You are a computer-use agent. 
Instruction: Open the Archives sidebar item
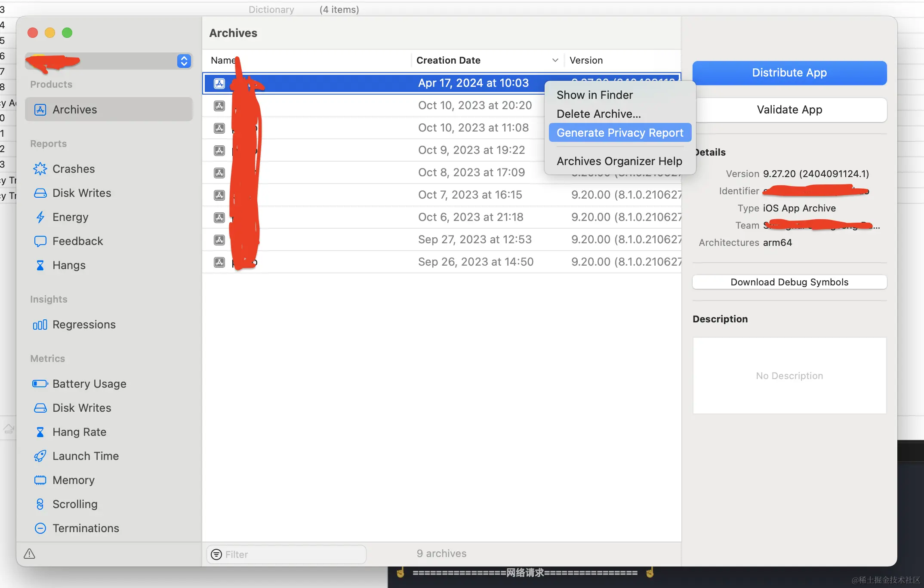[109, 110]
